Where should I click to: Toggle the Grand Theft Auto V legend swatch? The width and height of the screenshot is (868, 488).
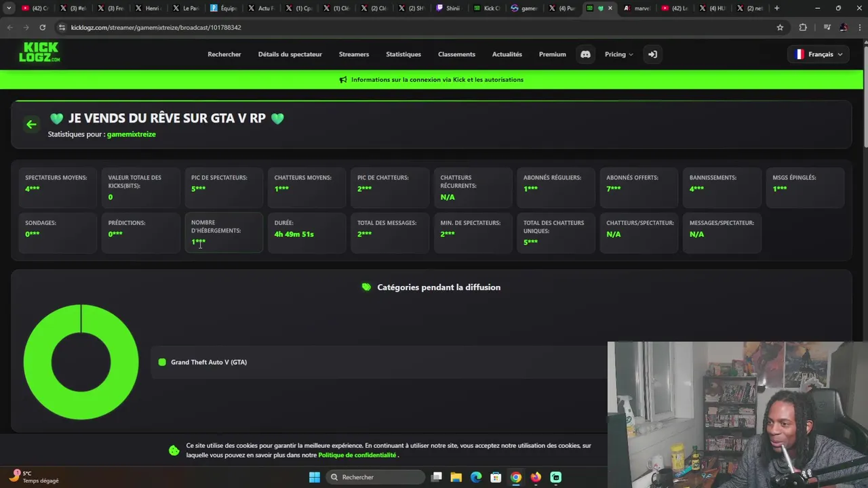pyautogui.click(x=162, y=362)
